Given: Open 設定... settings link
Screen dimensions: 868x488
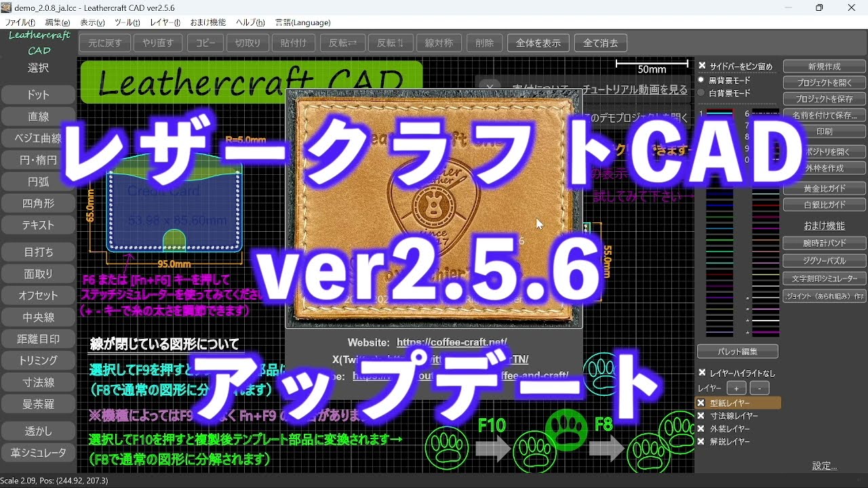Looking at the screenshot, I should coord(825,466).
